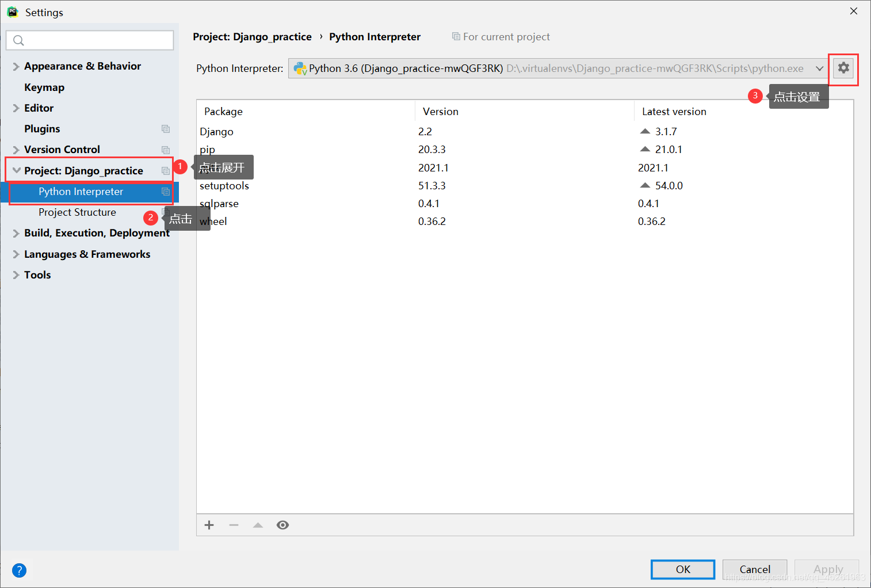Click setuptools version 51.3.3 cell
The image size is (871, 588).
click(x=432, y=186)
